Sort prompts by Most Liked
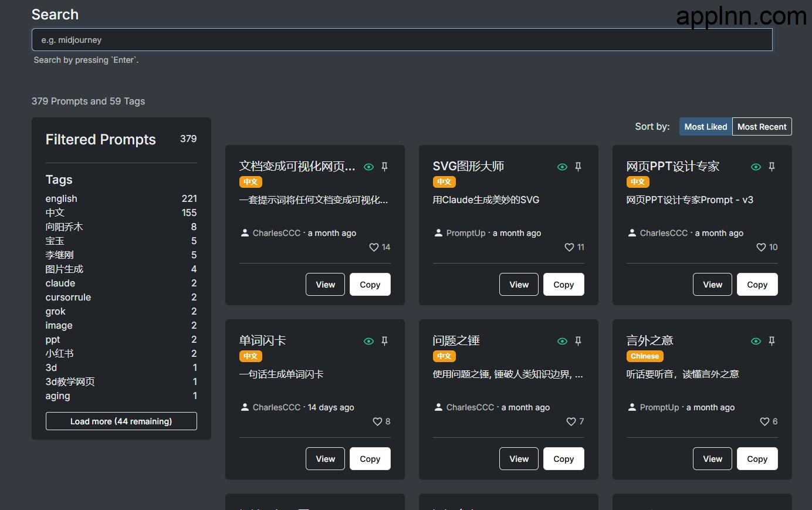The height and width of the screenshot is (510, 812). pos(706,127)
